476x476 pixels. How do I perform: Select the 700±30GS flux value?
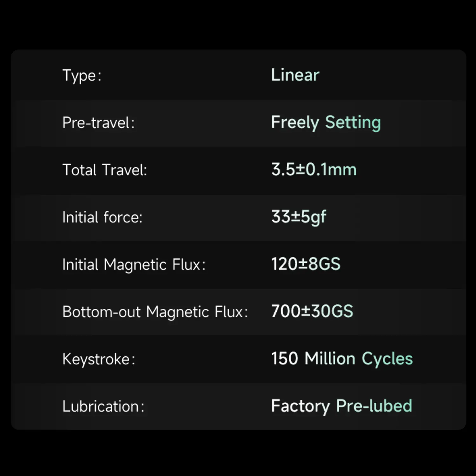[x=312, y=311]
